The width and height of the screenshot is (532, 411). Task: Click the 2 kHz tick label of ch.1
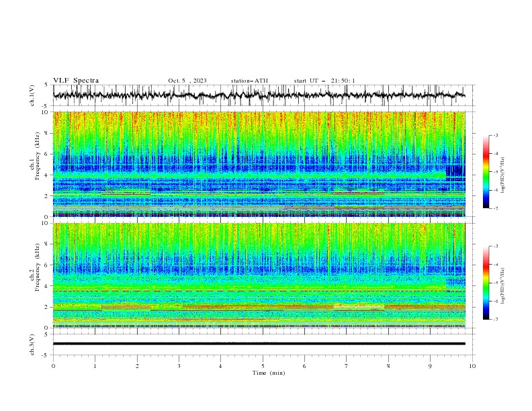[x=48, y=195]
